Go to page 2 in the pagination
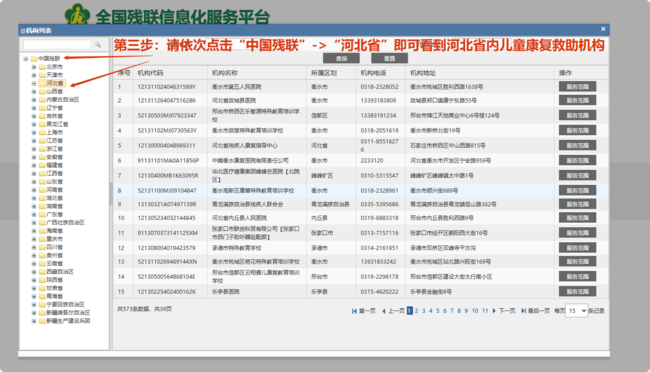Image resolution: width=650 pixels, height=372 pixels. pos(417,311)
